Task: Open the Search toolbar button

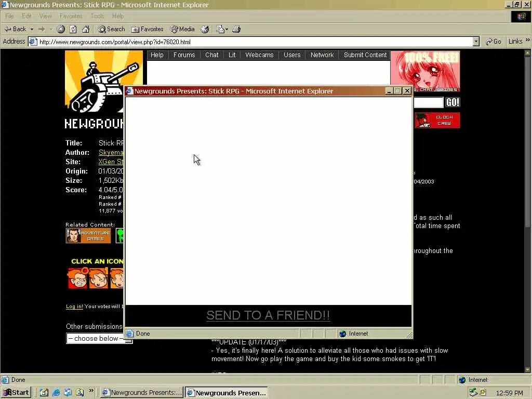Action: point(112,29)
